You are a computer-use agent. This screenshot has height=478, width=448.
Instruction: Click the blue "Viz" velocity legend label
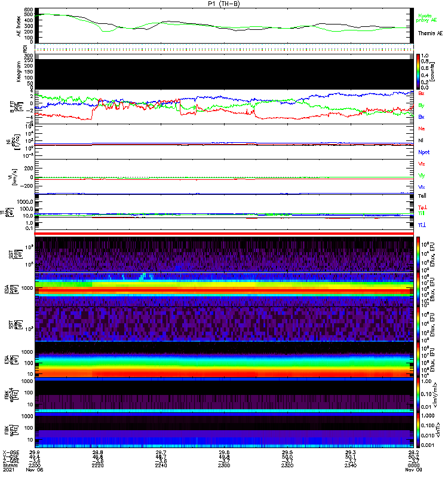(x=422, y=187)
